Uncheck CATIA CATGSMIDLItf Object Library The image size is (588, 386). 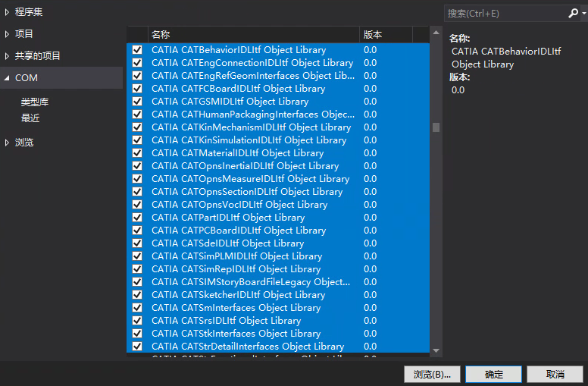[x=137, y=102]
